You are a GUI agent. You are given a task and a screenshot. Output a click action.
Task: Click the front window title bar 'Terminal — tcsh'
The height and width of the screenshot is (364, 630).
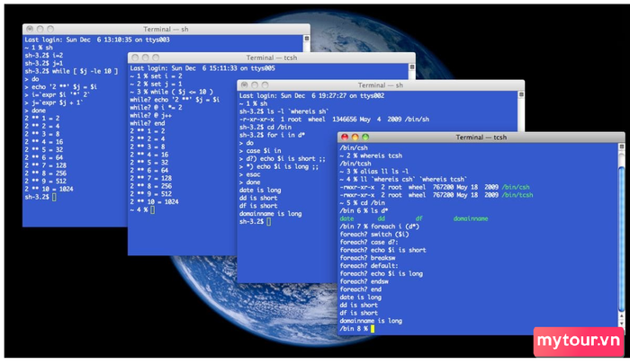481,137
